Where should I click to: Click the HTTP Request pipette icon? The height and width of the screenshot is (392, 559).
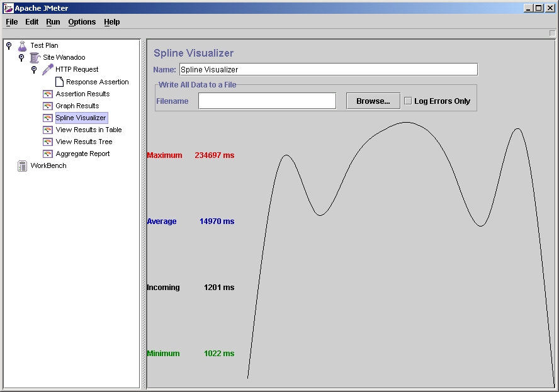48,70
